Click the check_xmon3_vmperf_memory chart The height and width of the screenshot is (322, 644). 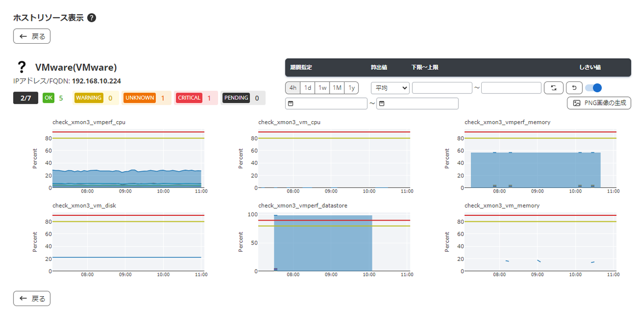540,158
